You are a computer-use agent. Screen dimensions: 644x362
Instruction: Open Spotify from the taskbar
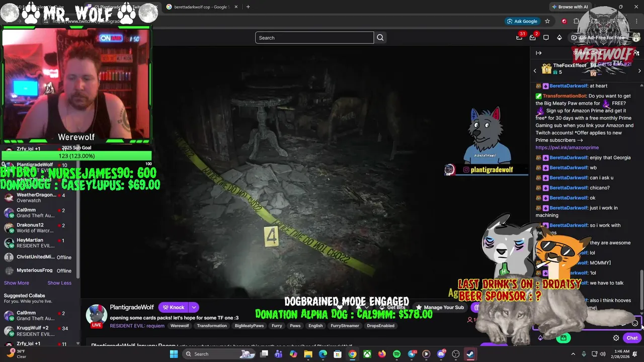coord(396,354)
